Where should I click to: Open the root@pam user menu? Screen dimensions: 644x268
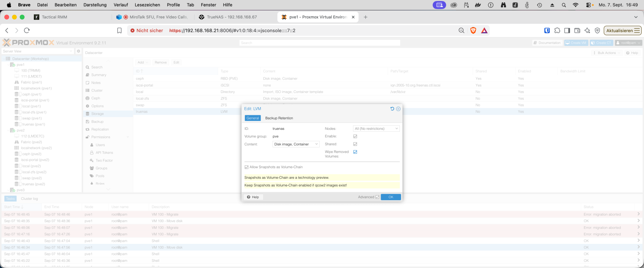coord(628,43)
